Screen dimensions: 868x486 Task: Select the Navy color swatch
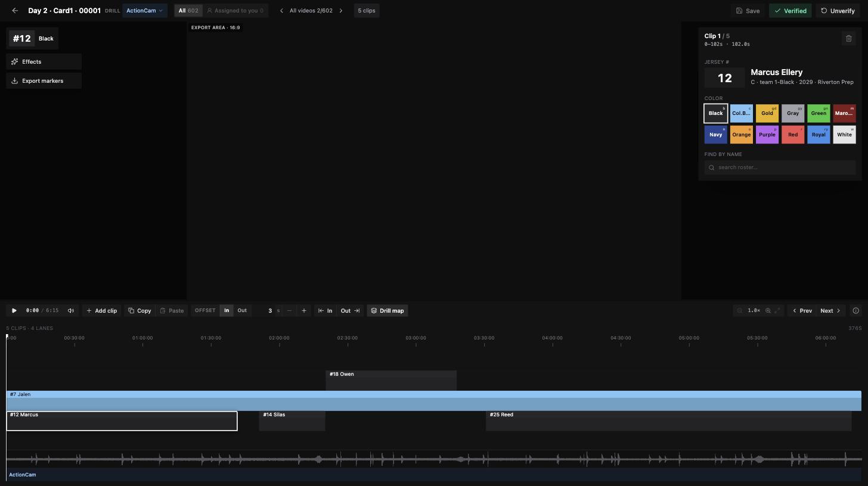click(x=715, y=135)
